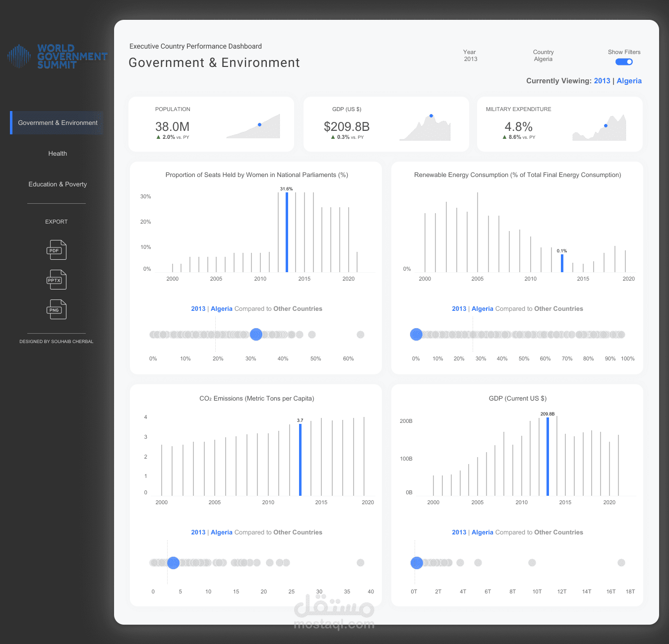Click the GDP sparkline blue dot
The height and width of the screenshot is (644, 669).
[431, 116]
